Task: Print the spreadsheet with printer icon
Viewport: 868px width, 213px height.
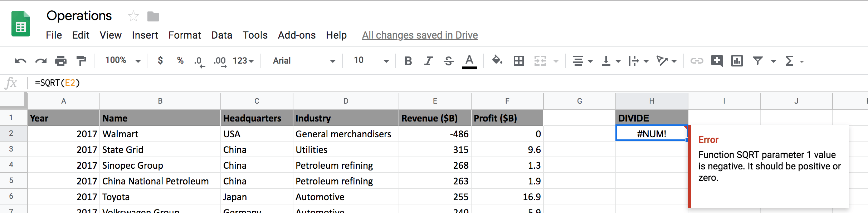Action: (61, 61)
